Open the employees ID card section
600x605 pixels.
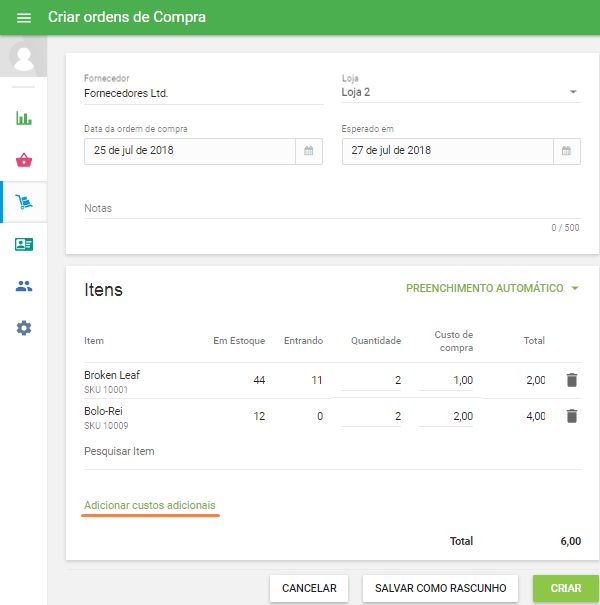coord(24,244)
